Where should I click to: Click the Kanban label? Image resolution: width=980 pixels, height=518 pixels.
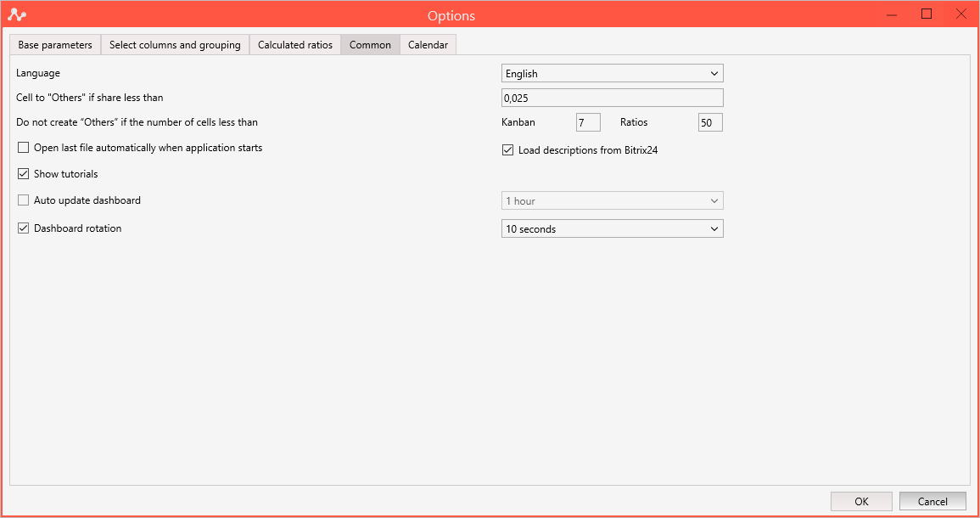pos(518,122)
